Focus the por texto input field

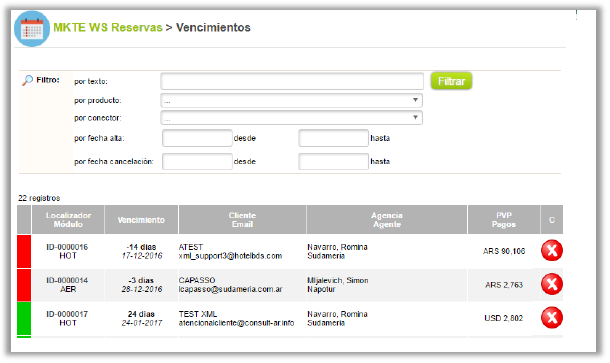click(x=292, y=81)
